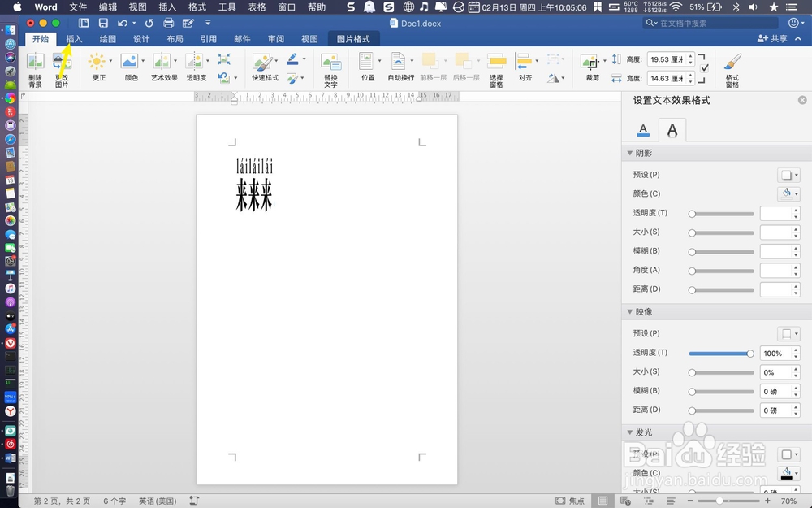Viewport: 812px width, 508px height.
Task: Open the 自动换行 wrap text tool
Action: point(401,67)
